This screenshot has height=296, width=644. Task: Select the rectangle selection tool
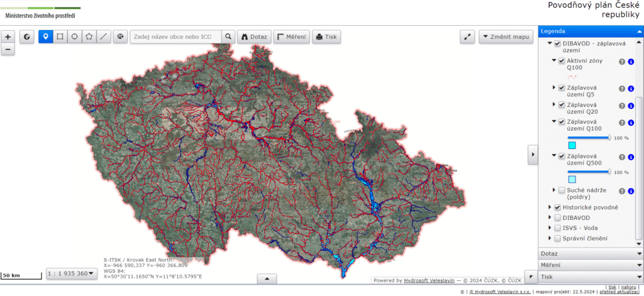point(60,37)
